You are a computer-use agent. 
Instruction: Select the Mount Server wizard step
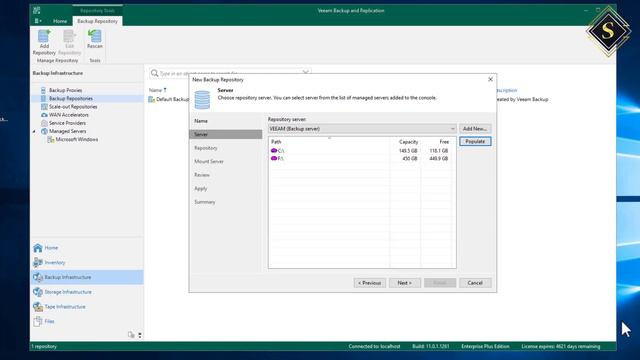pyautogui.click(x=209, y=161)
